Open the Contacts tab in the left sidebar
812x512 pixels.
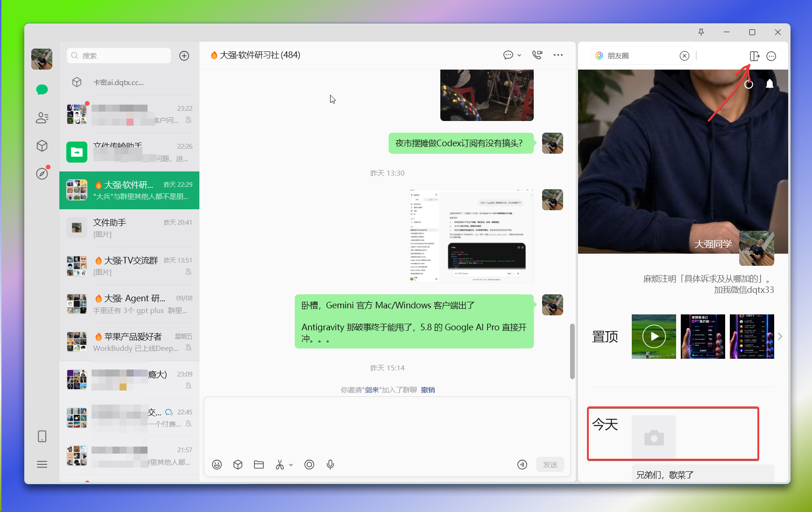click(x=42, y=118)
